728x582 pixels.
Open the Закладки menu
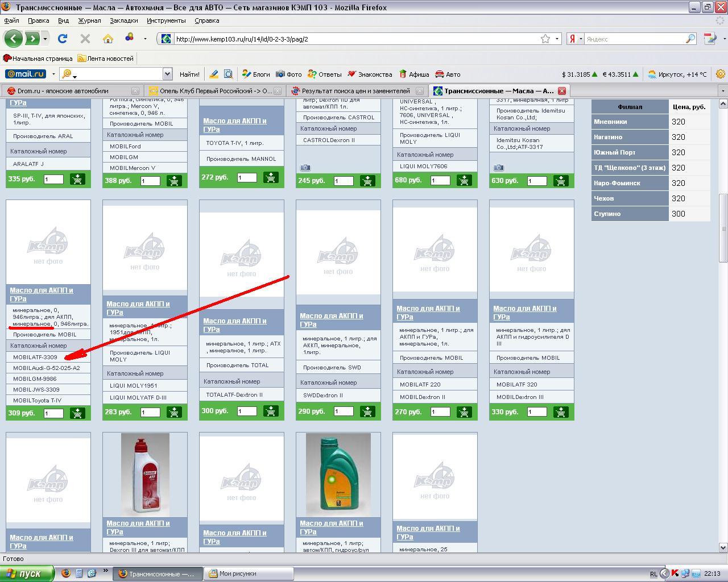(124, 20)
